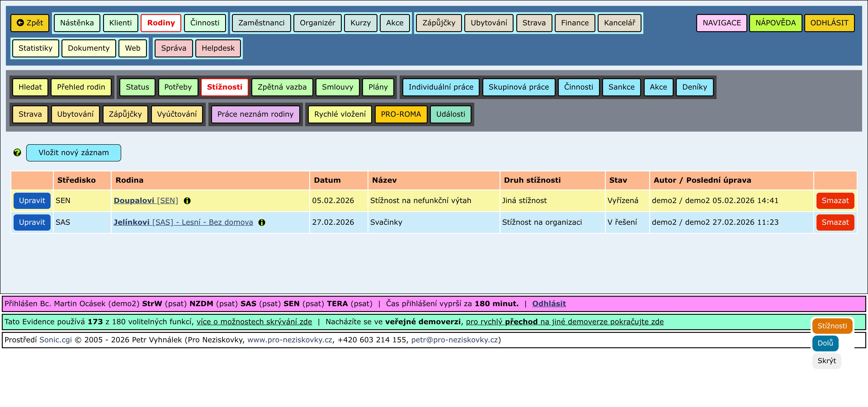Image resolution: width=868 pixels, height=407 pixels.
Task: Switch to the Zpětná vazba tab
Action: 282,87
